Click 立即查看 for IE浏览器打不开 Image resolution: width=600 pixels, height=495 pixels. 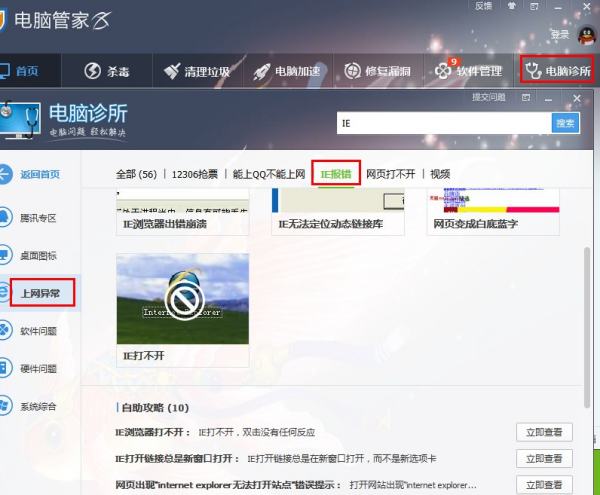544,432
